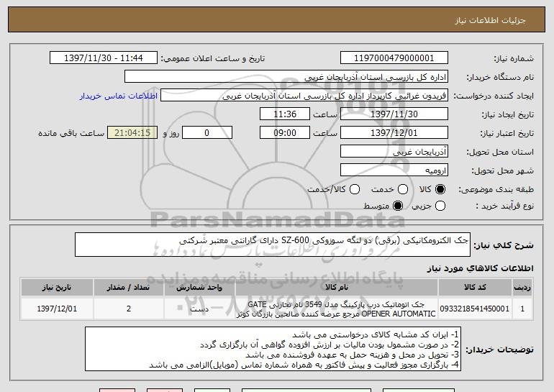Click need date cell 1397/12/01 in table

pos(57,309)
